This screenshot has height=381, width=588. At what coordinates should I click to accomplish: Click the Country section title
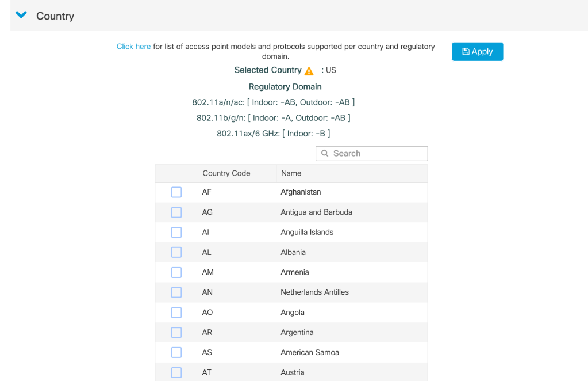click(x=55, y=16)
